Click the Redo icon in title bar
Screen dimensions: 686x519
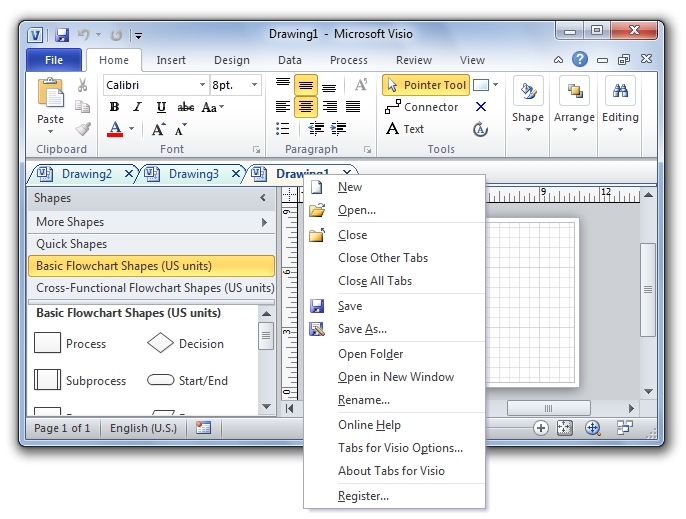(116, 35)
